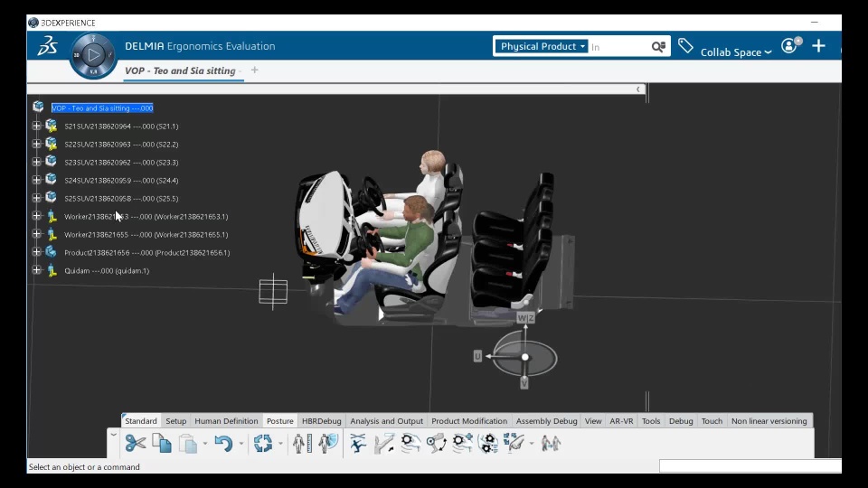Click the 3DS logo icon
Screen dimensions: 868x488
tap(48, 46)
